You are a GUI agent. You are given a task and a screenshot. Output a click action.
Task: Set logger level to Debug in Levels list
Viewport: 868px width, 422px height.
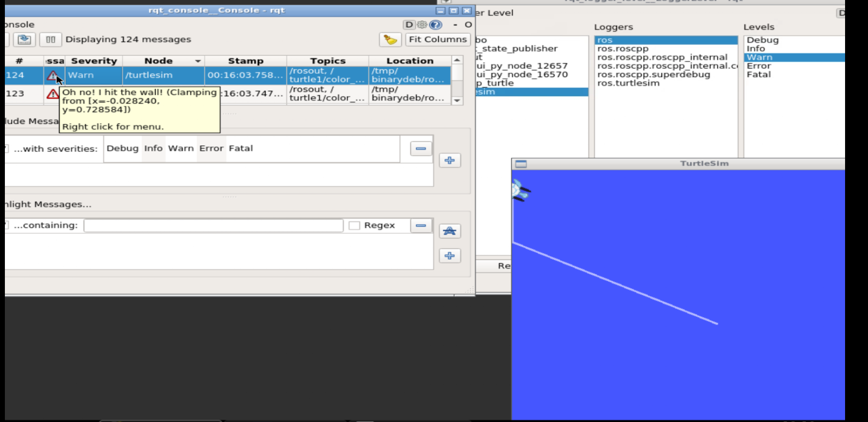click(763, 40)
